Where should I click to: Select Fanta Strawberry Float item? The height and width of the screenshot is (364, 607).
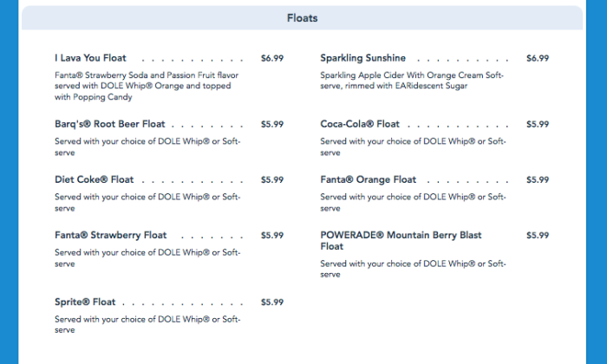110,235
